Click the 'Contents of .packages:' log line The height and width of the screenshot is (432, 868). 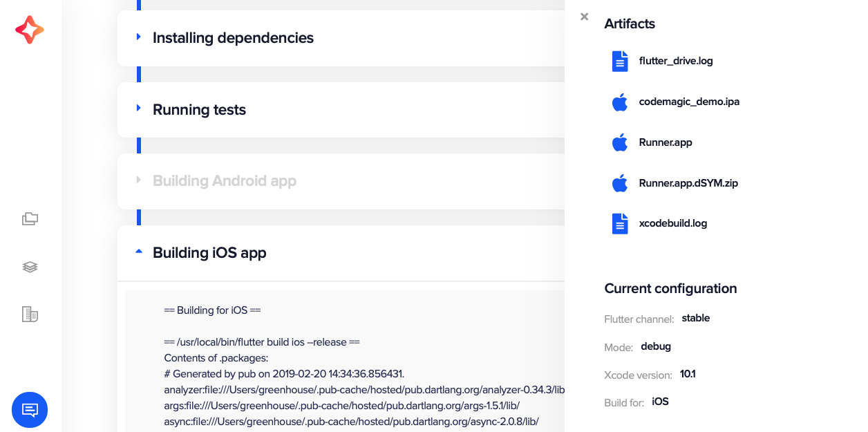click(216, 358)
